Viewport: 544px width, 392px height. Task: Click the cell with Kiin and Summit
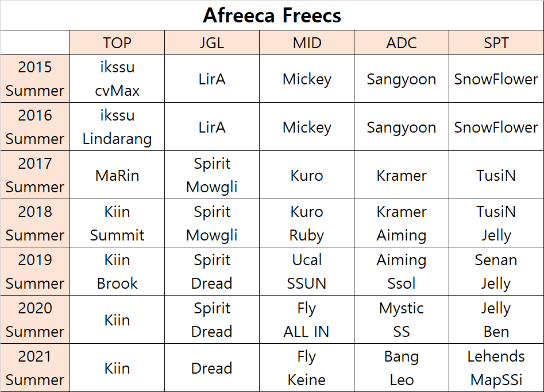pyautogui.click(x=117, y=223)
